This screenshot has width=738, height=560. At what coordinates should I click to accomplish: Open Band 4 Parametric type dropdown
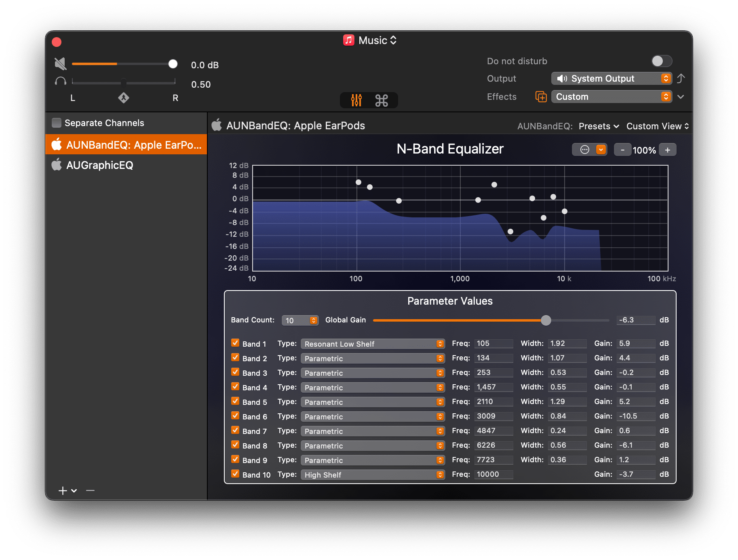(373, 387)
